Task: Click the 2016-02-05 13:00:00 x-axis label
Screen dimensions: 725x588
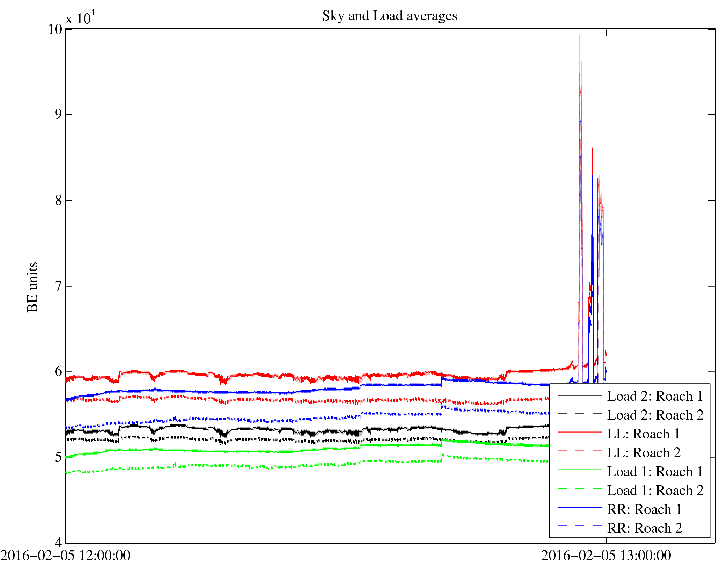Action: tap(606, 556)
